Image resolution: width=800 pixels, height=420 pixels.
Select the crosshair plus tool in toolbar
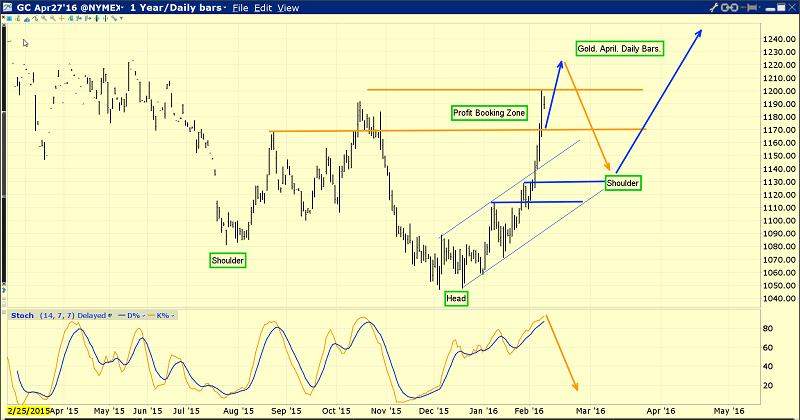pyautogui.click(x=62, y=18)
